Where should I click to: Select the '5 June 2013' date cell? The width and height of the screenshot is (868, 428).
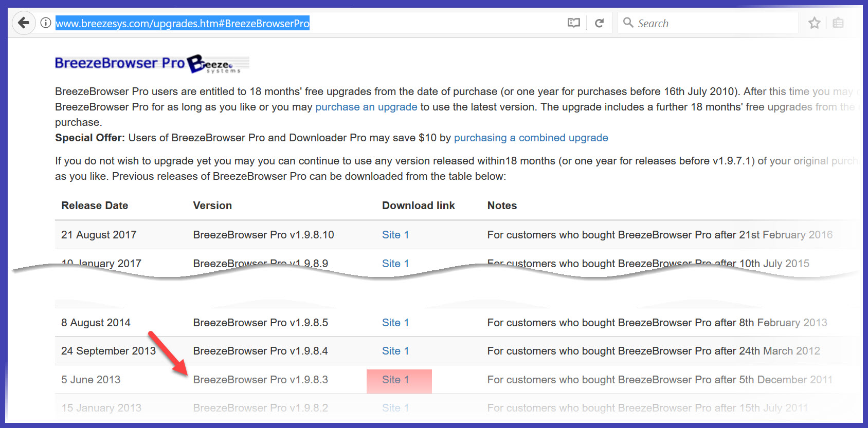pos(91,380)
